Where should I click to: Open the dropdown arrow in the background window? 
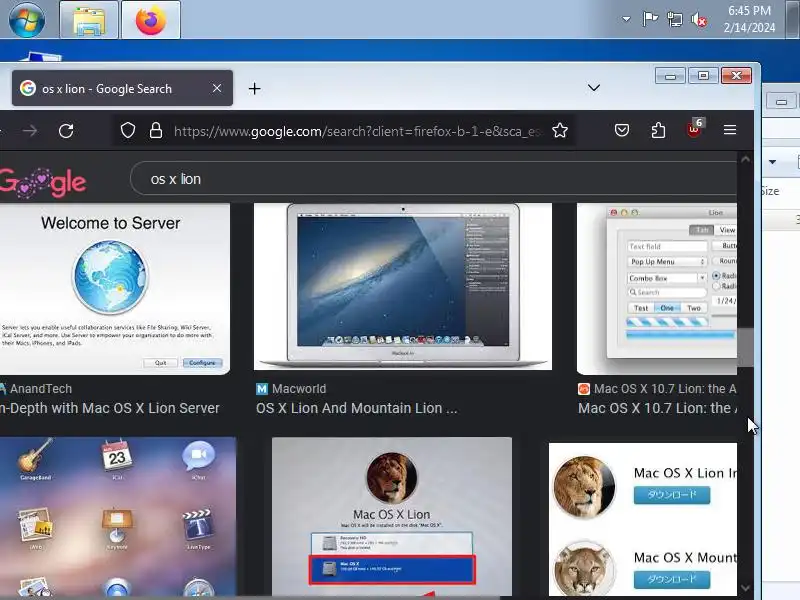pos(772,162)
